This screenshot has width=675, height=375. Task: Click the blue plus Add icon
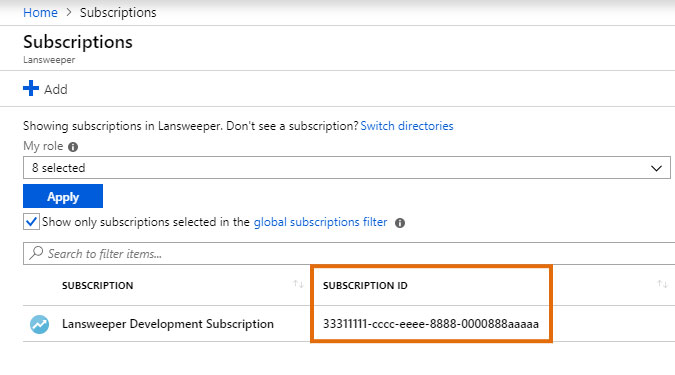[x=31, y=88]
